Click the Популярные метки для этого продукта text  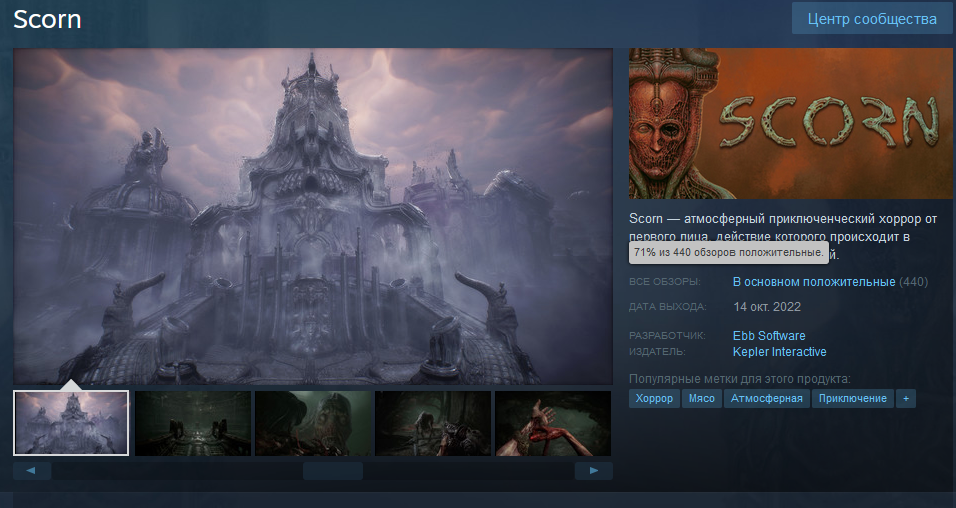pyautogui.click(x=740, y=379)
